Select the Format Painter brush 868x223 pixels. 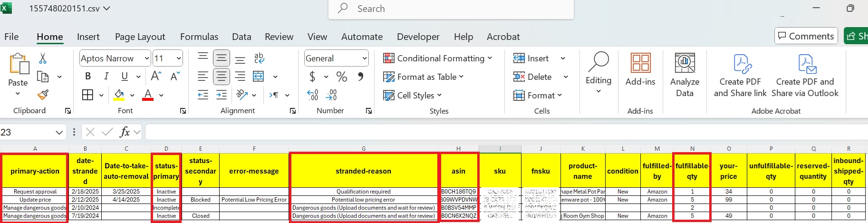click(x=43, y=95)
